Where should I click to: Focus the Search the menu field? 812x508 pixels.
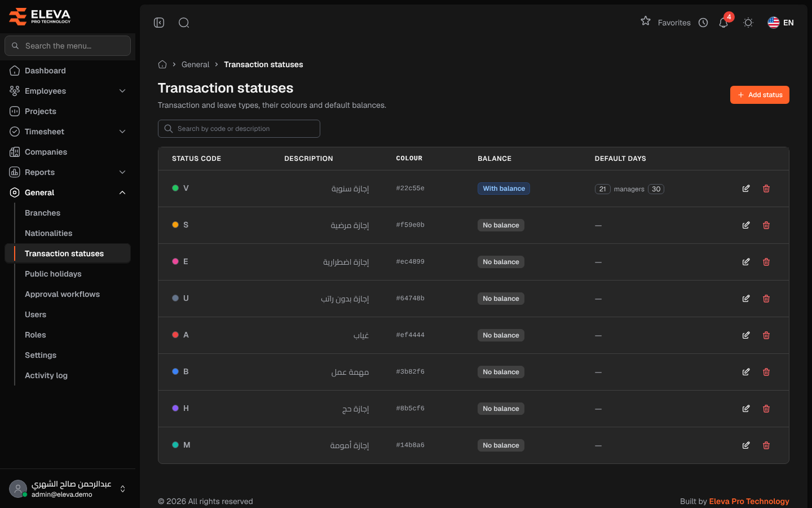pos(68,46)
